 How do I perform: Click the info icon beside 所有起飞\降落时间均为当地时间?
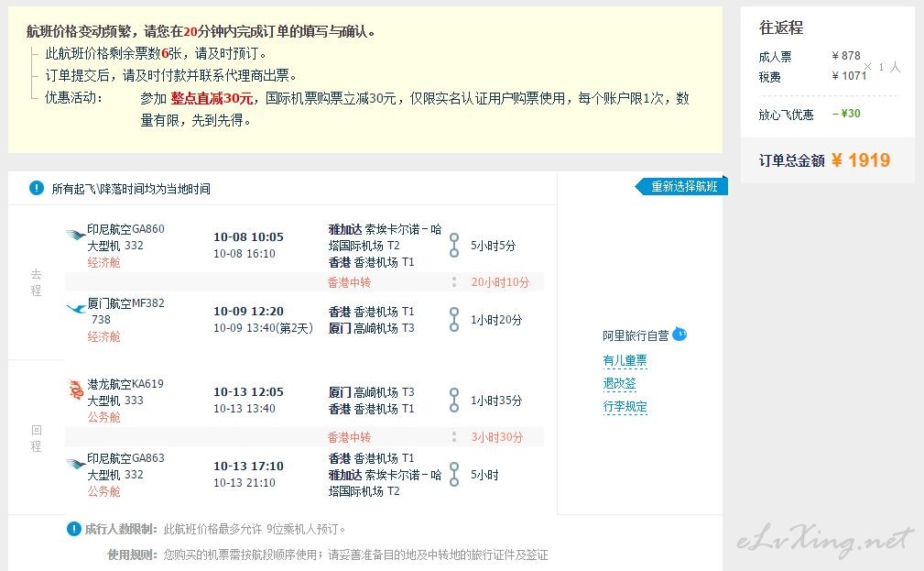click(x=37, y=188)
